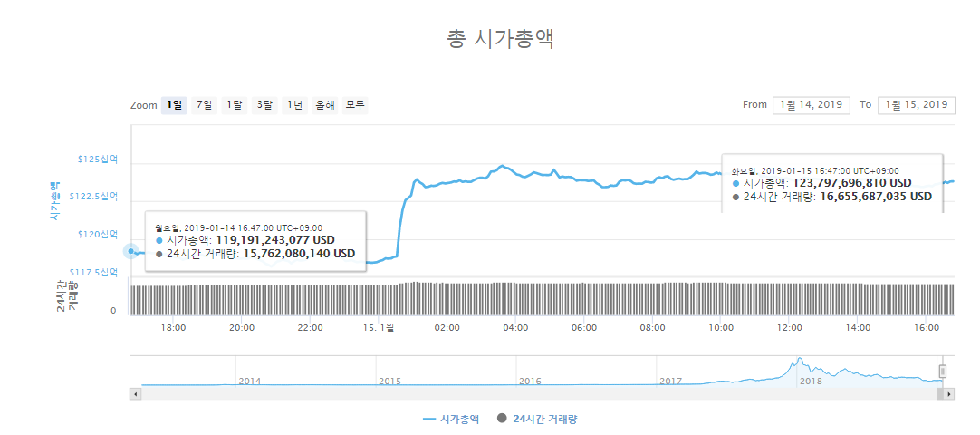Click the navigator horizontal scrollbar track
The width and height of the screenshot is (980, 435).
[x=539, y=394]
